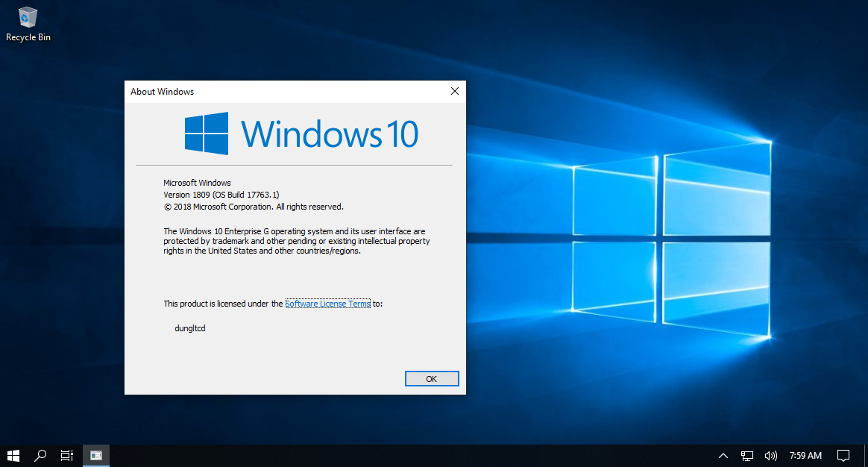Show hidden system tray icons

[x=723, y=455]
